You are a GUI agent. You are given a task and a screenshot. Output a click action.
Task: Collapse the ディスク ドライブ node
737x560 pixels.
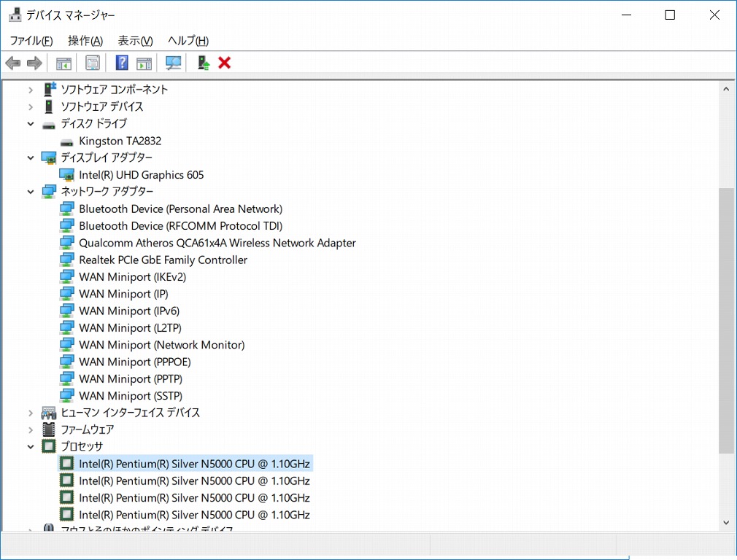[31, 124]
